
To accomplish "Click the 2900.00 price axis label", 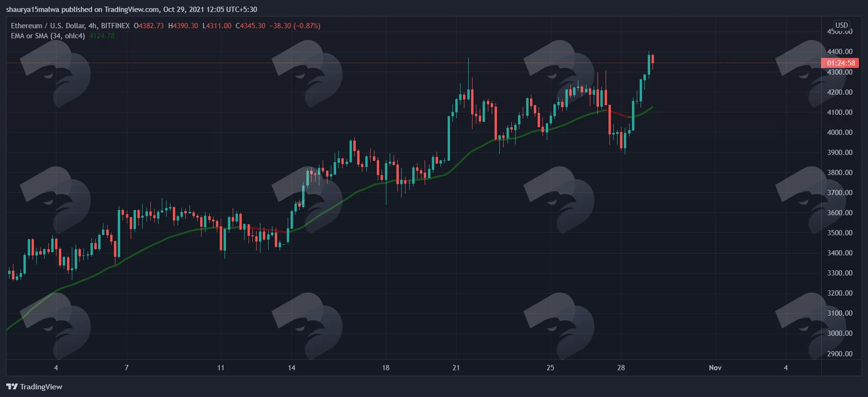I will click(840, 354).
